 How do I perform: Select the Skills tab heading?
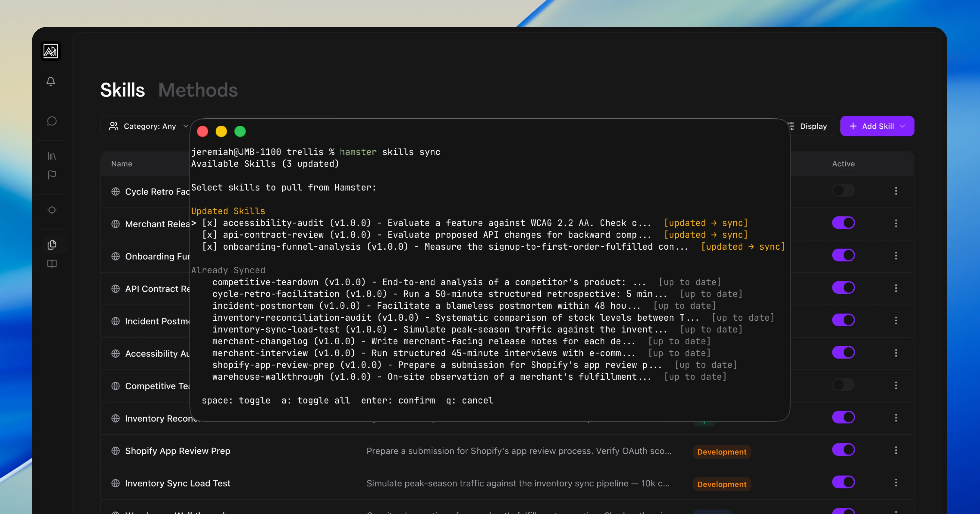coord(122,90)
